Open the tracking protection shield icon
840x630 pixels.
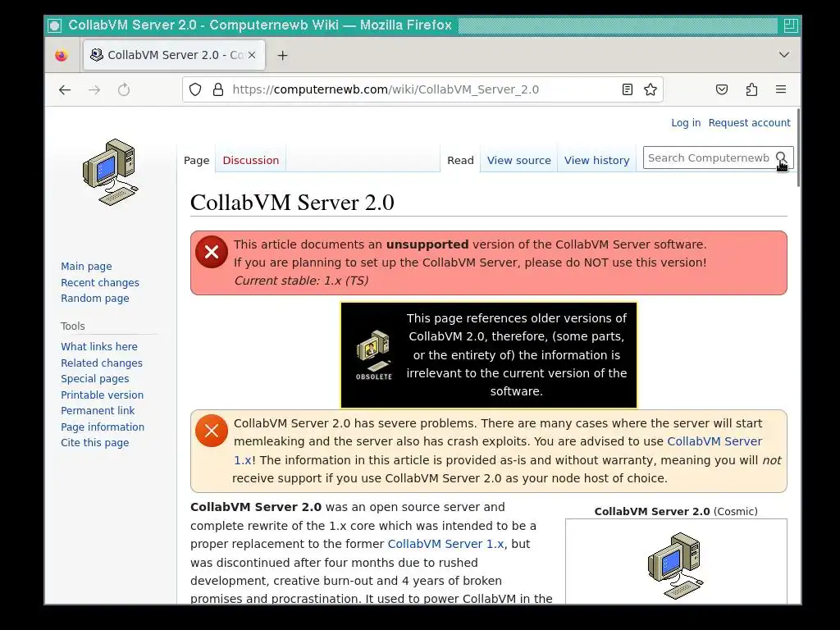[195, 89]
